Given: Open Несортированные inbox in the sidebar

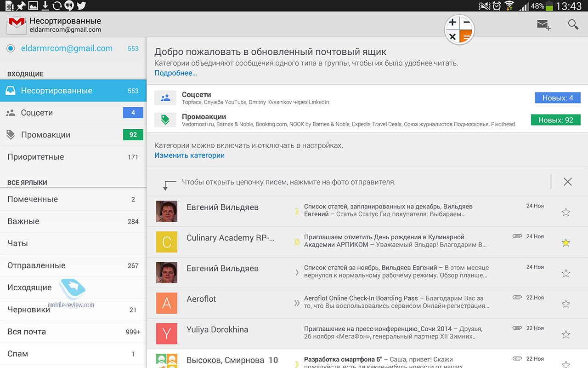Looking at the screenshot, I should tap(73, 91).
